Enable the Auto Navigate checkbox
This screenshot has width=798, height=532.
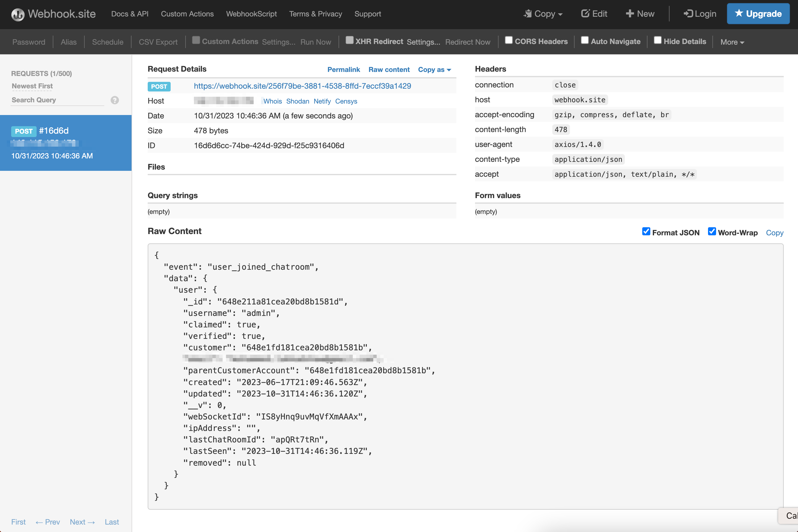point(585,40)
